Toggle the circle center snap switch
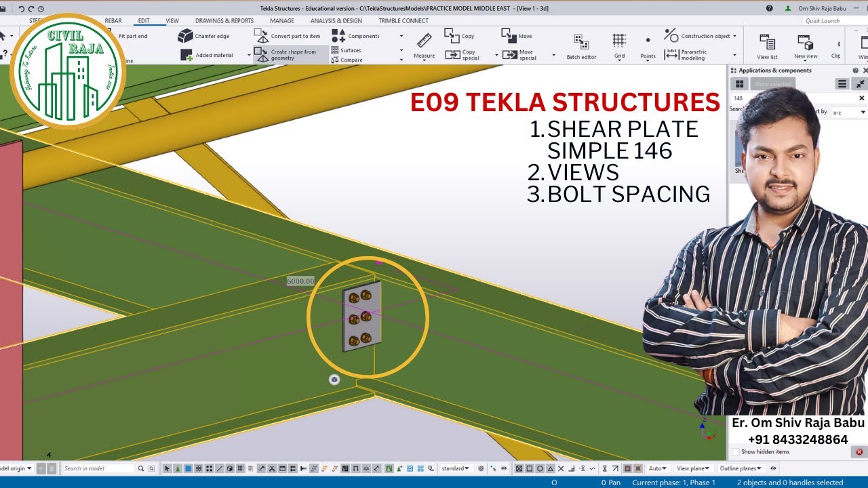868x488 pixels. [540, 468]
